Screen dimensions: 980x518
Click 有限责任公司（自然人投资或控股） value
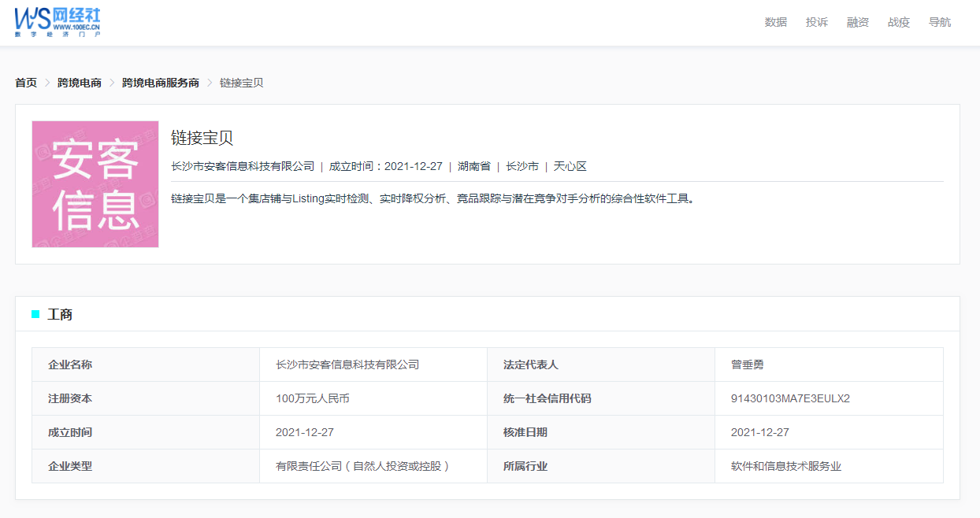pyautogui.click(x=363, y=467)
